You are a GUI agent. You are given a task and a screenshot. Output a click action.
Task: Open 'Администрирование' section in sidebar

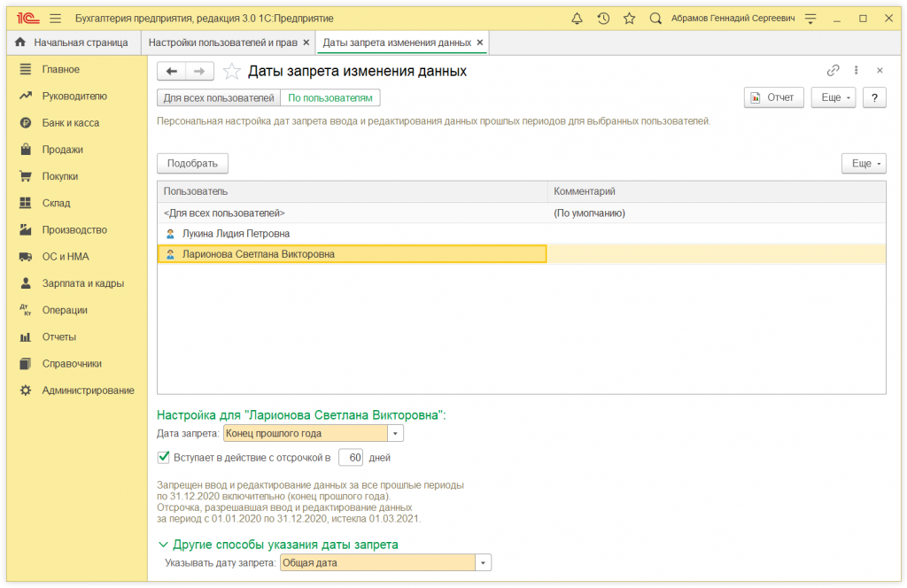(x=88, y=391)
